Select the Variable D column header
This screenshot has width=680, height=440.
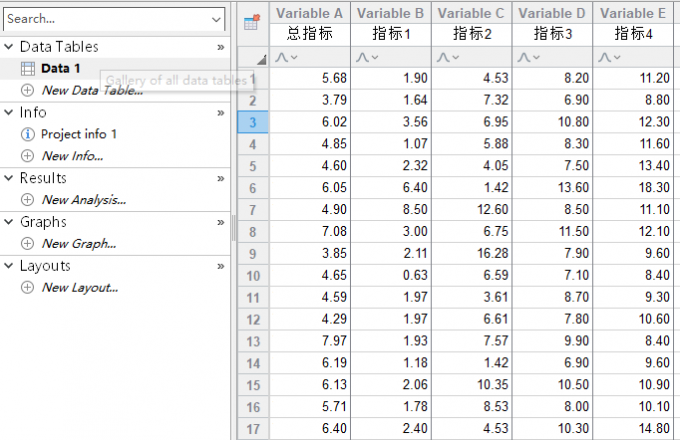pos(552,13)
